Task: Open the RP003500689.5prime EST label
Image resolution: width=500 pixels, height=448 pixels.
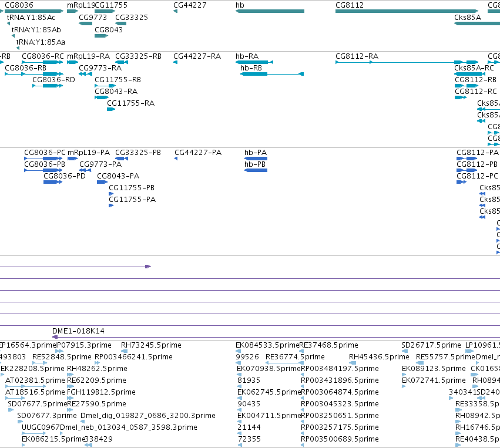Action: (340, 440)
